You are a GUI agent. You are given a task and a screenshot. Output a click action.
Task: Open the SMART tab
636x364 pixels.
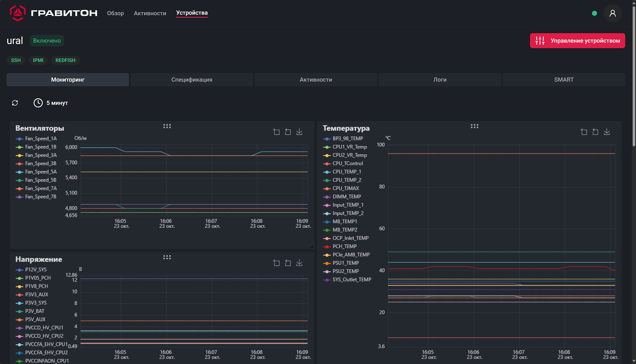pos(563,80)
